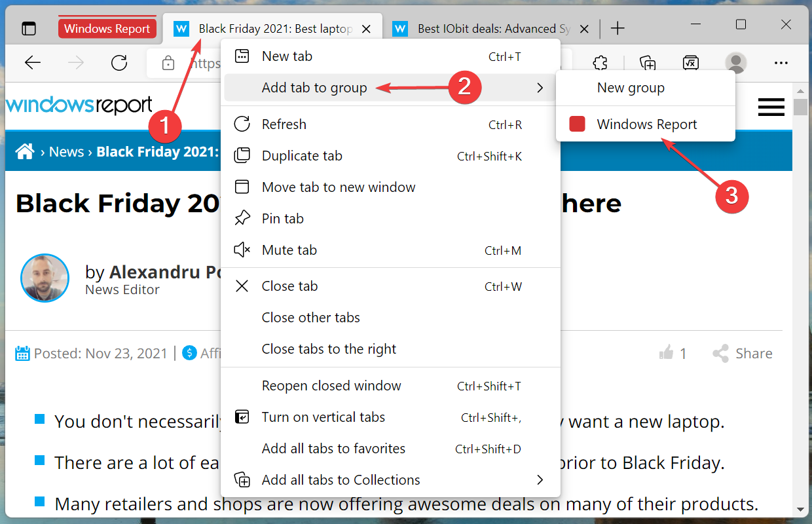Screen dimensions: 812x524
Task: Choose Mute tab in context menu
Action: click(x=391, y=250)
